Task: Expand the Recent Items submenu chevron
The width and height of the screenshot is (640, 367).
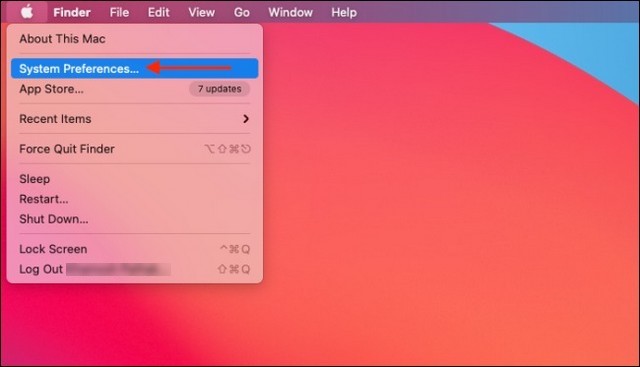Action: point(246,119)
